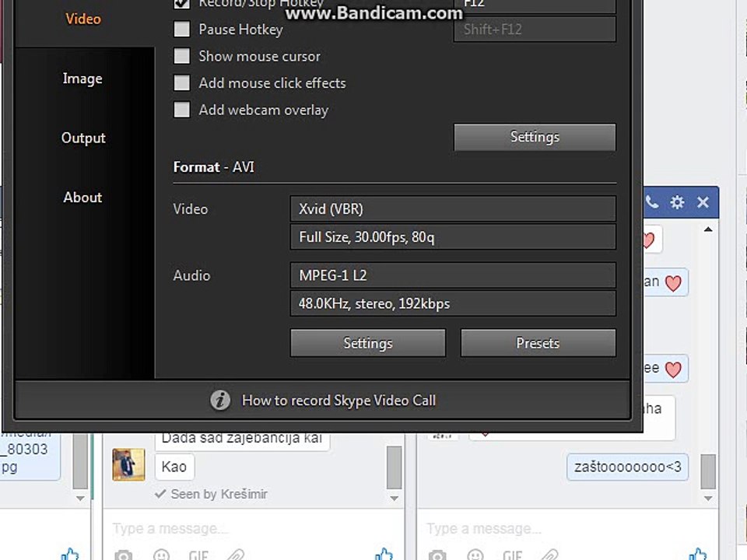Open GIF picker in middle chat
The width and height of the screenshot is (747, 560).
click(x=198, y=555)
